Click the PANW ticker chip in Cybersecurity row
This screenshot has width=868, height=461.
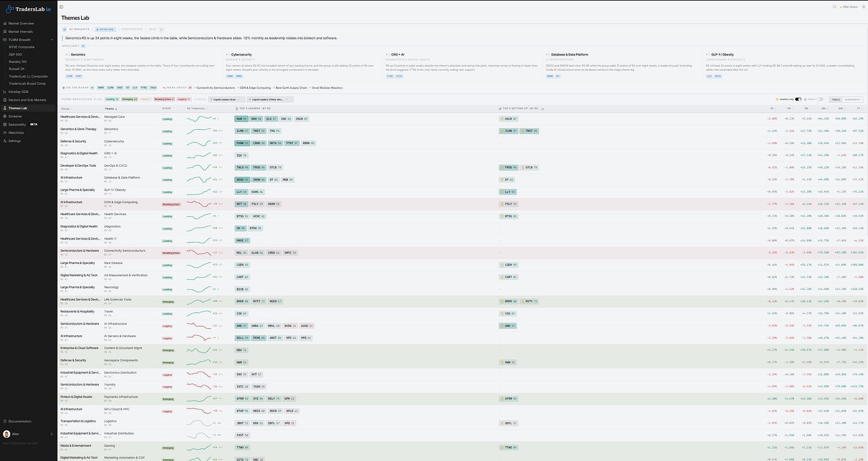(243, 143)
